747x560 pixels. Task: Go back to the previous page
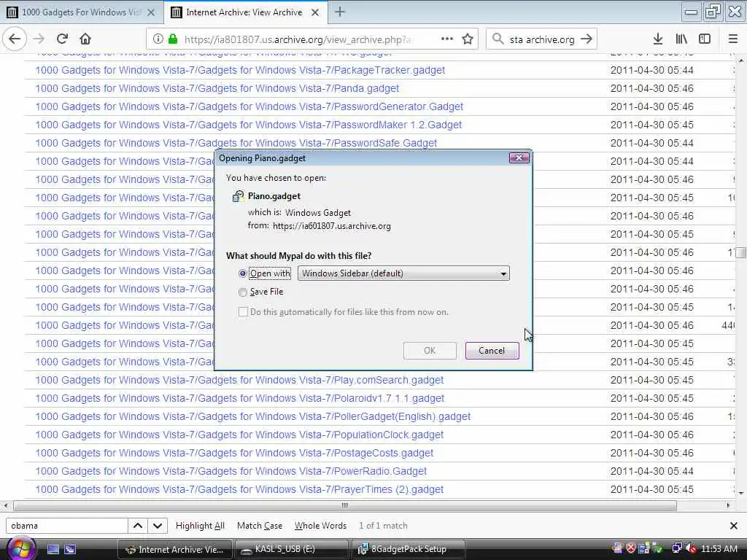(15, 39)
